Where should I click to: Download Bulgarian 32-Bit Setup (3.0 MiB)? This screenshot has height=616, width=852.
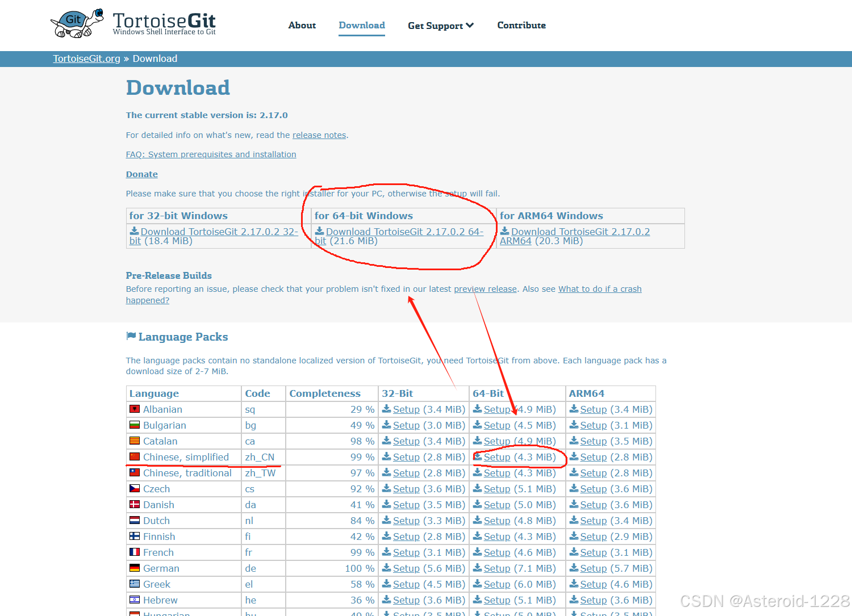click(406, 425)
